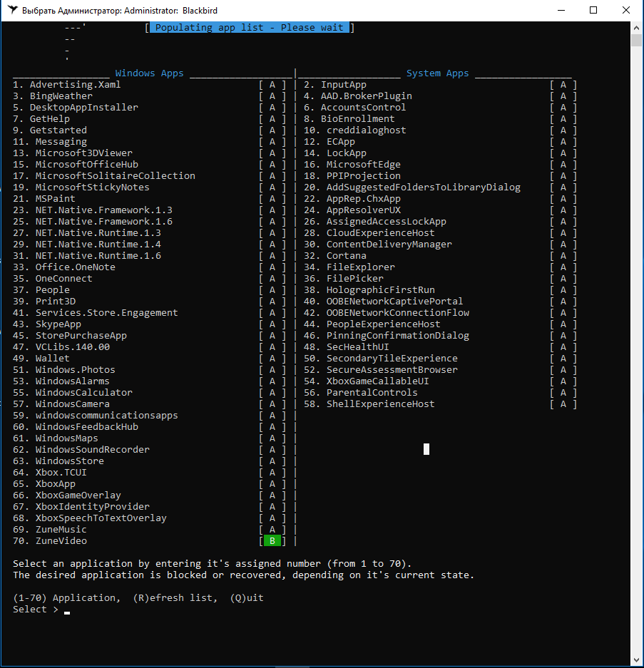Click the A status next to BingWeather

272,96
